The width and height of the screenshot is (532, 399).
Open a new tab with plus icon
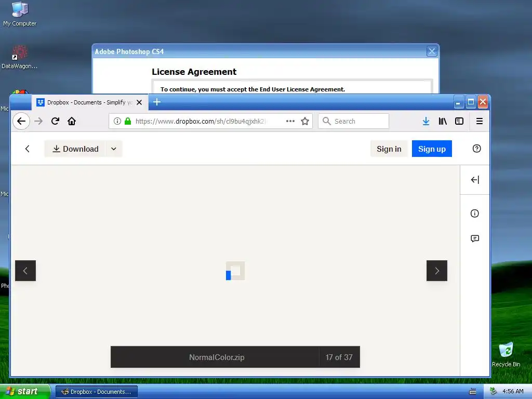pyautogui.click(x=157, y=102)
